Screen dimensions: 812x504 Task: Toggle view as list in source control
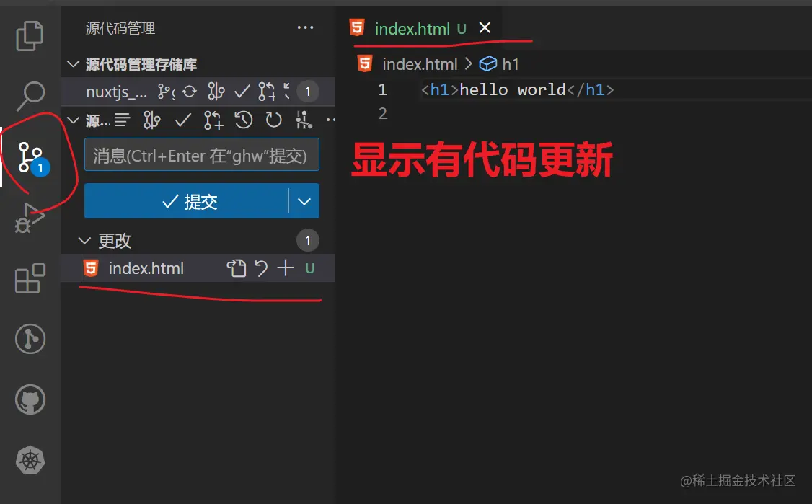(x=122, y=120)
